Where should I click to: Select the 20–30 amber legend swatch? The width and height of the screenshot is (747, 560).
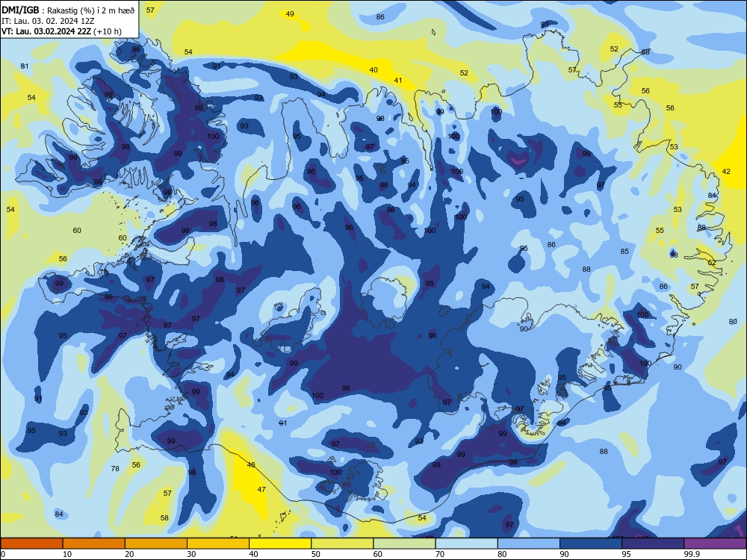pyautogui.click(x=156, y=544)
